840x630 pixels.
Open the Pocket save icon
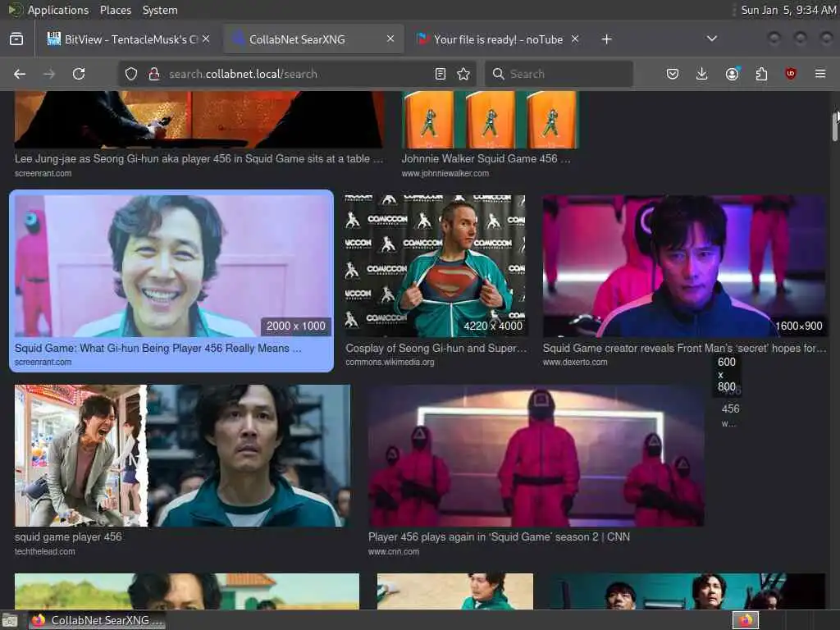tap(673, 74)
